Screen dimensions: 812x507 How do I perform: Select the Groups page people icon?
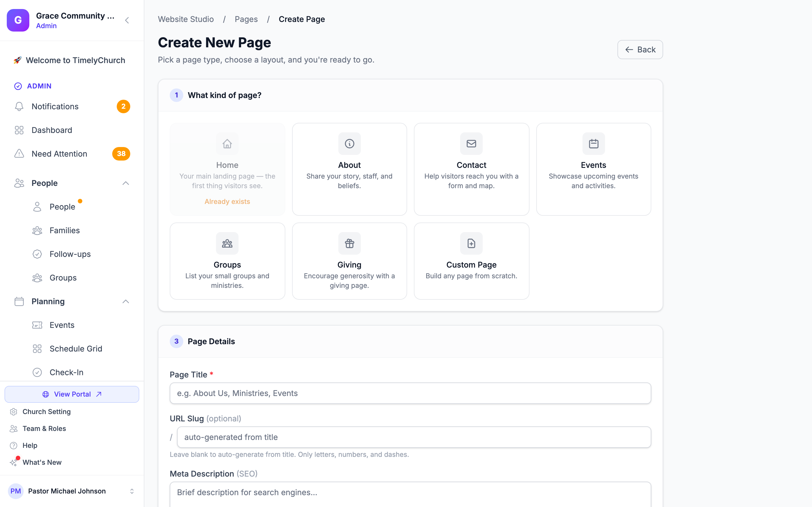coord(227,243)
